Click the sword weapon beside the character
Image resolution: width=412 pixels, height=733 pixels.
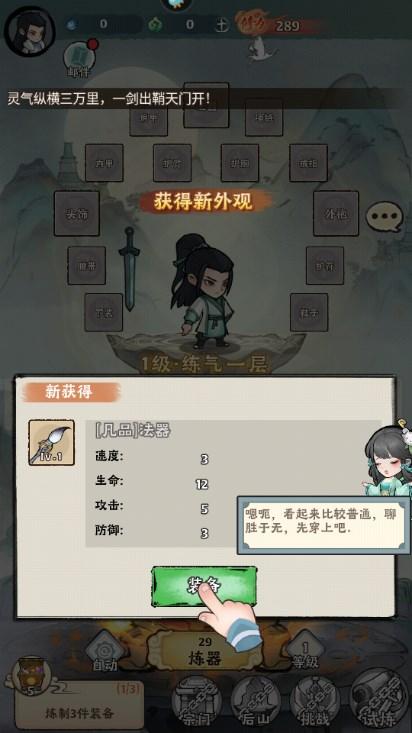[129, 268]
